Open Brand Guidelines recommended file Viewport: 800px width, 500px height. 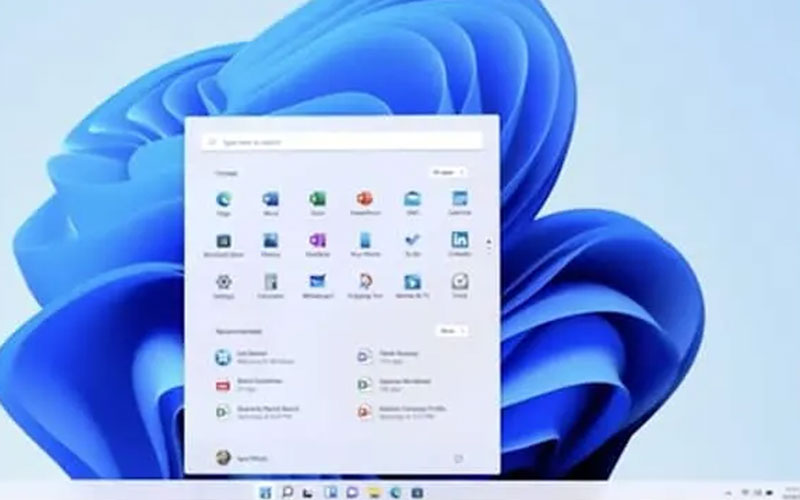248,385
